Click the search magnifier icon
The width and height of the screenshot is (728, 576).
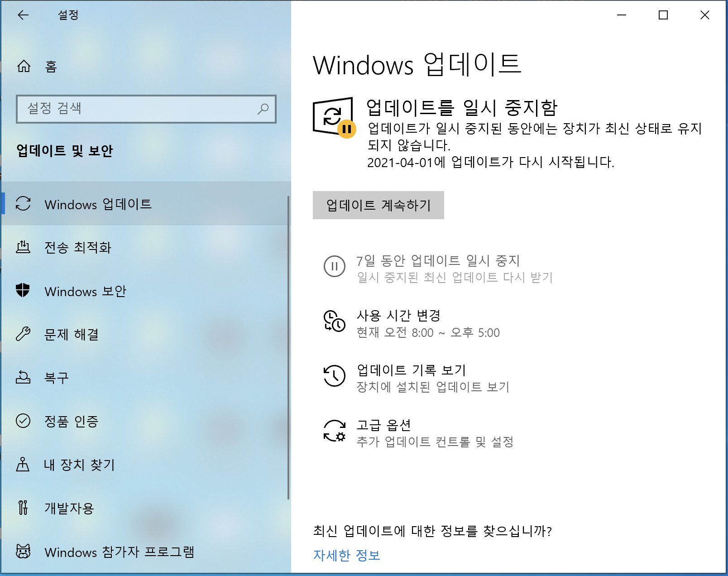coord(263,109)
